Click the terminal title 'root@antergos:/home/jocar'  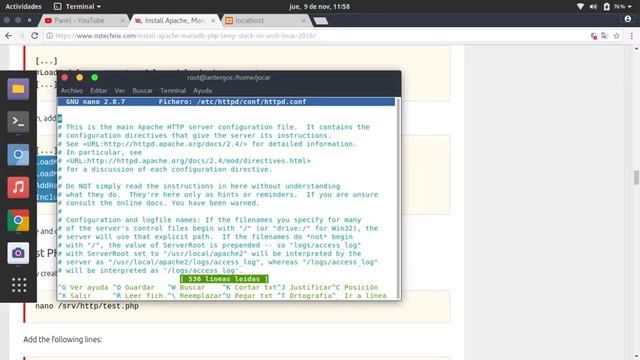pyautogui.click(x=229, y=78)
